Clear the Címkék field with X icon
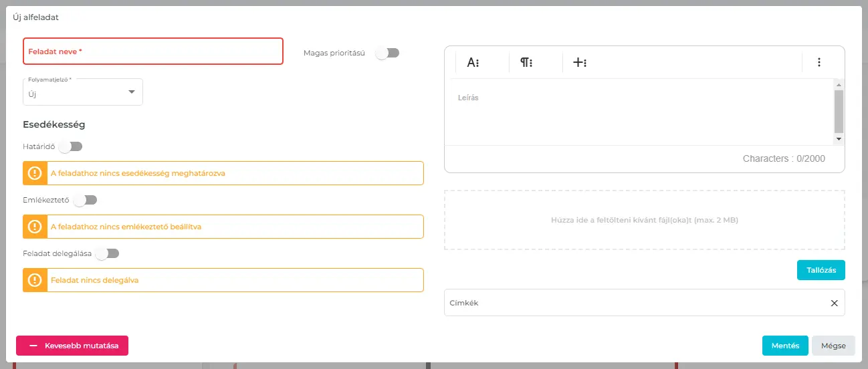868x369 pixels. tap(834, 303)
